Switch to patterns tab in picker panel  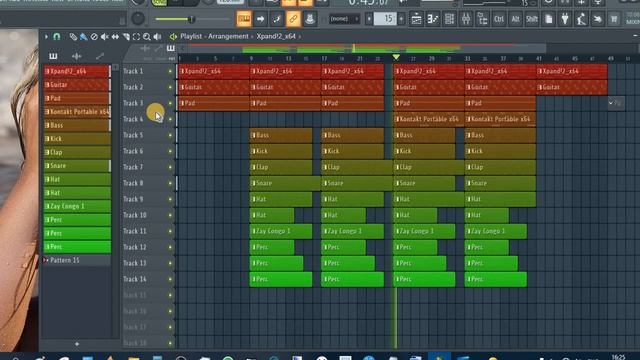(53, 56)
